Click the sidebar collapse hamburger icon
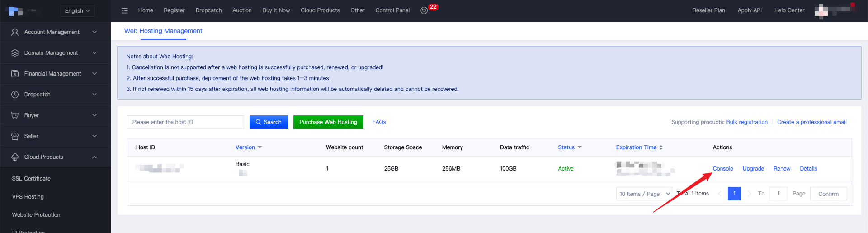Image resolution: width=868 pixels, height=233 pixels. [125, 10]
